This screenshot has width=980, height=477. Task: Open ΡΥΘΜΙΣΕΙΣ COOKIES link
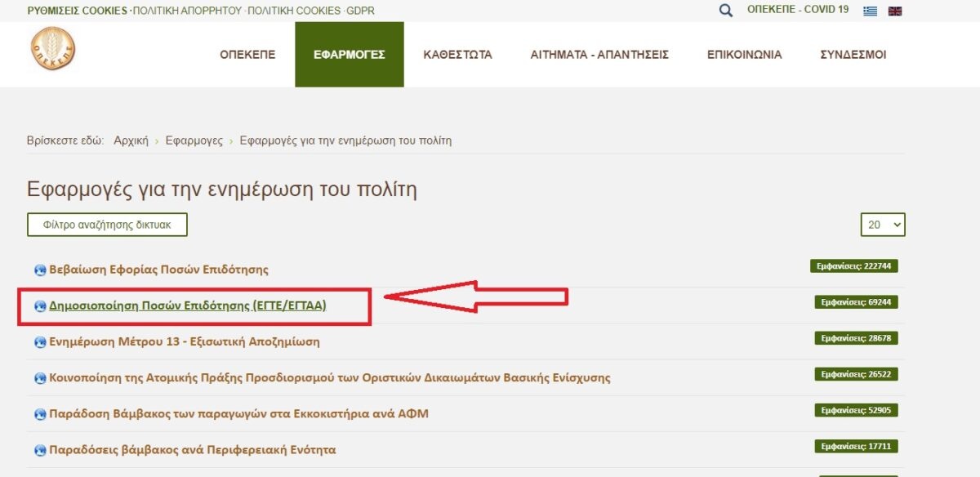(x=78, y=11)
